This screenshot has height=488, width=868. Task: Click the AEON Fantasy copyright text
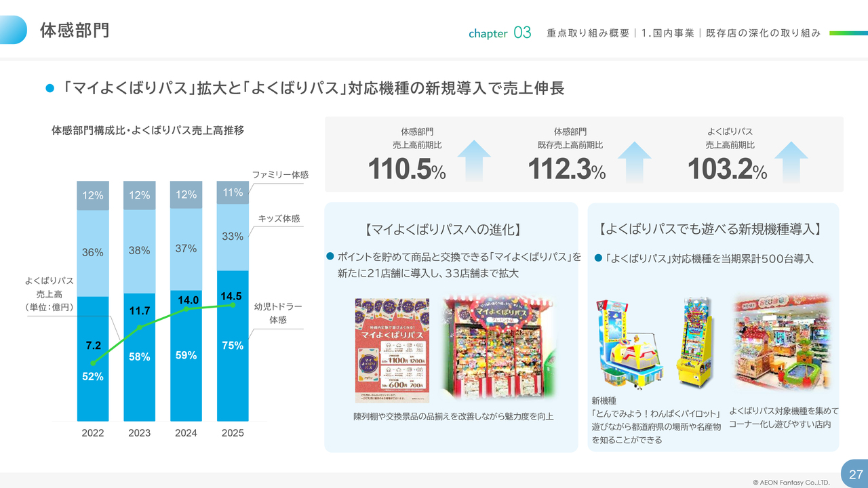(x=791, y=483)
